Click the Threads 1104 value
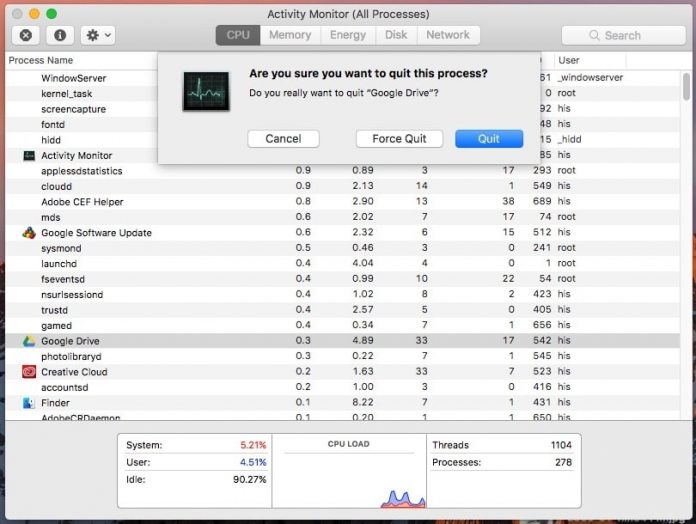 (561, 445)
